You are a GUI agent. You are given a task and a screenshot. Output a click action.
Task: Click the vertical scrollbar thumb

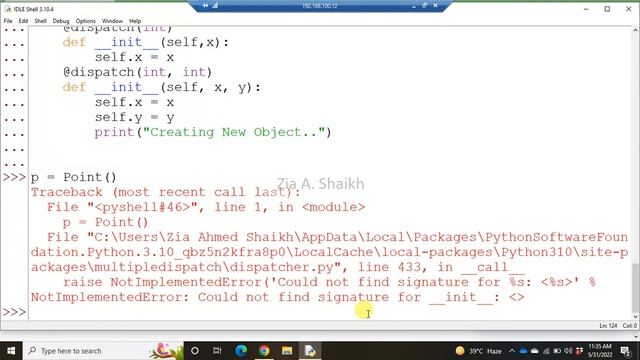coord(636,287)
